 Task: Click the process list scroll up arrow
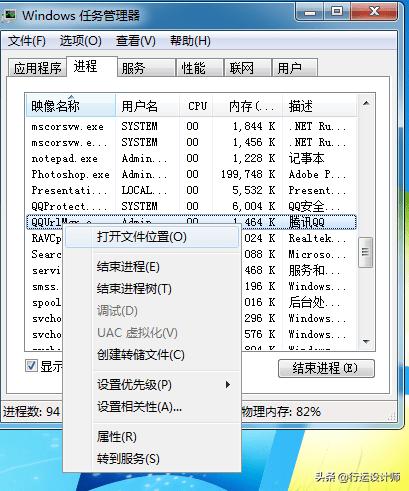coord(366,103)
